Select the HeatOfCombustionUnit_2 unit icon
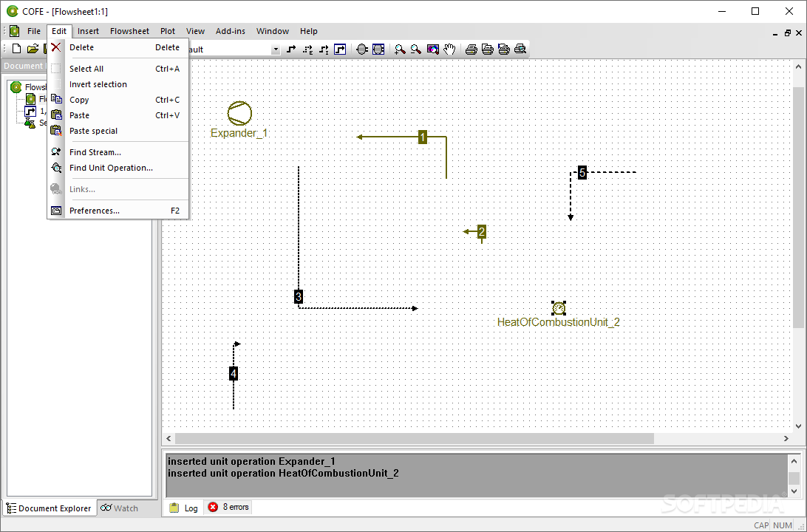Viewport: 807px width, 532px height. (x=559, y=308)
